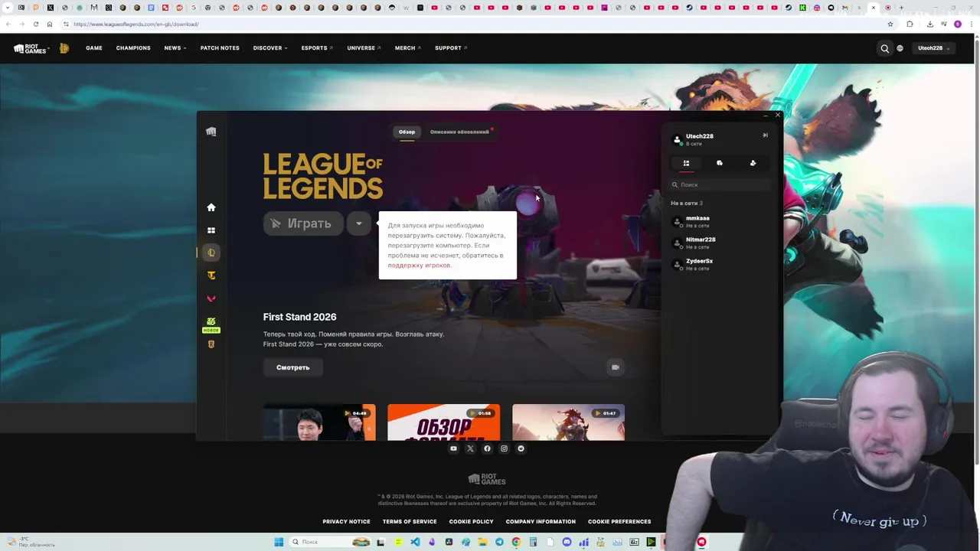
Task: Bookmark this page with star icon
Action: [890, 24]
